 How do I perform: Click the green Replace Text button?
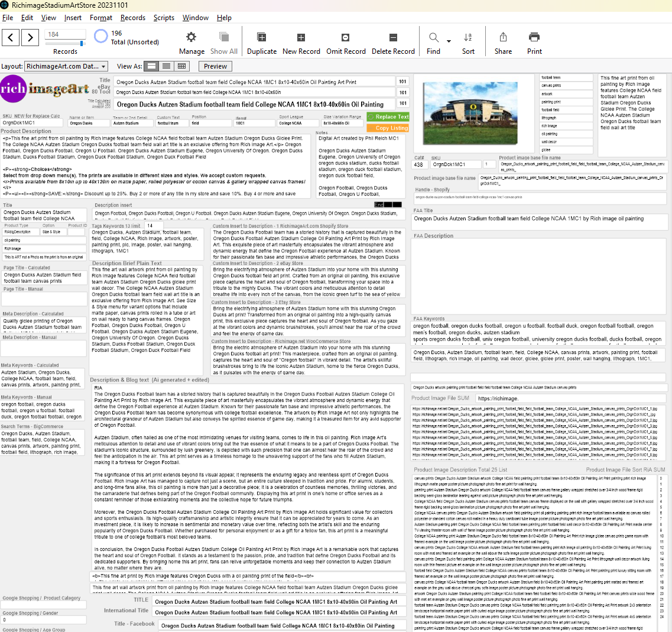point(388,117)
